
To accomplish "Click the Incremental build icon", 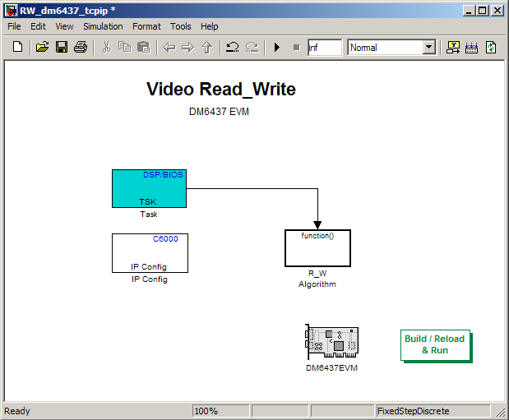I will 471,48.
